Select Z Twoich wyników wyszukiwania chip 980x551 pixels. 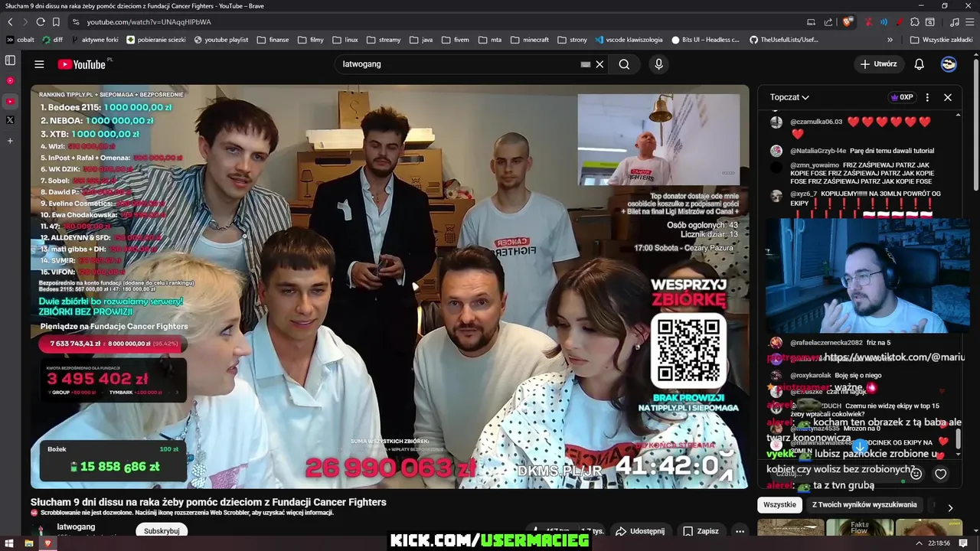[x=864, y=505]
